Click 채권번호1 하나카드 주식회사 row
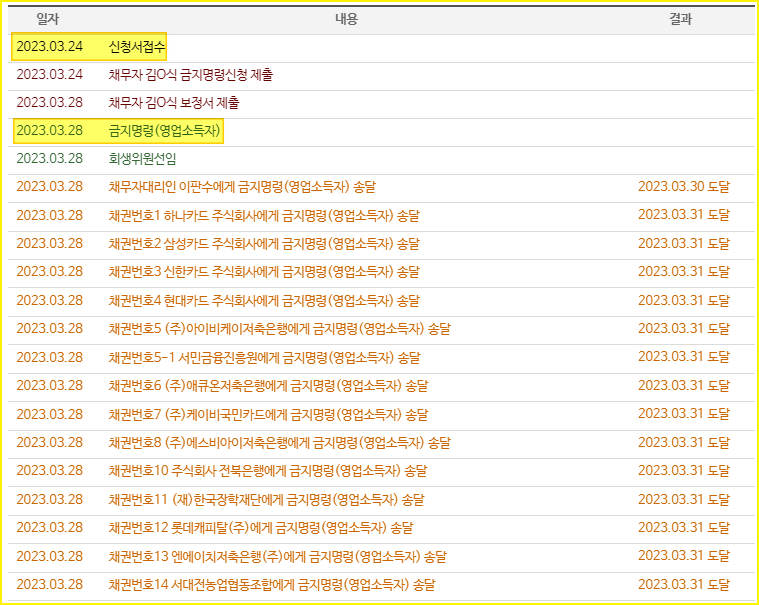This screenshot has height=605, width=759. 381,216
